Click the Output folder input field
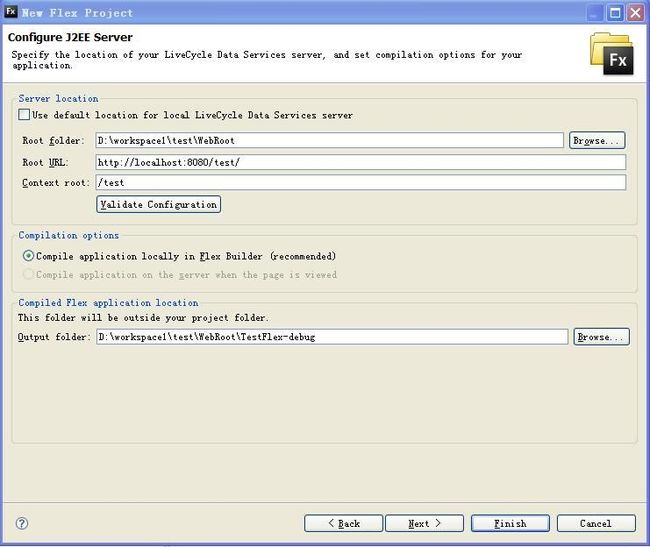The height and width of the screenshot is (547, 650). click(x=332, y=336)
